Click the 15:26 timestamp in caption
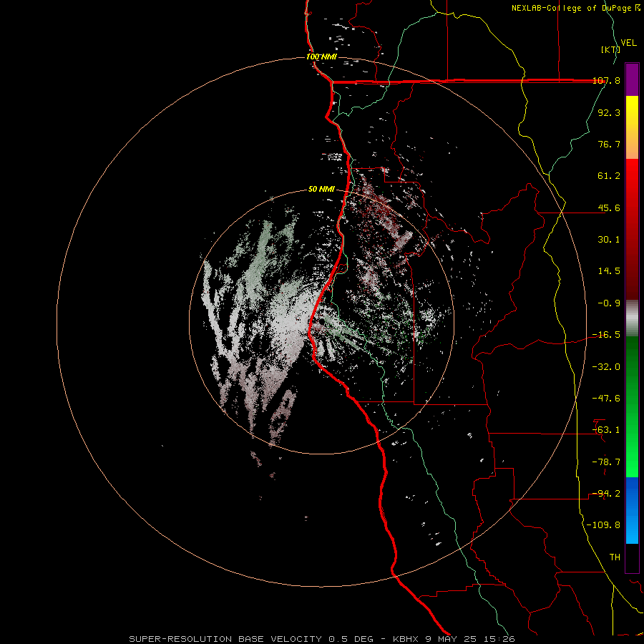 [499, 639]
